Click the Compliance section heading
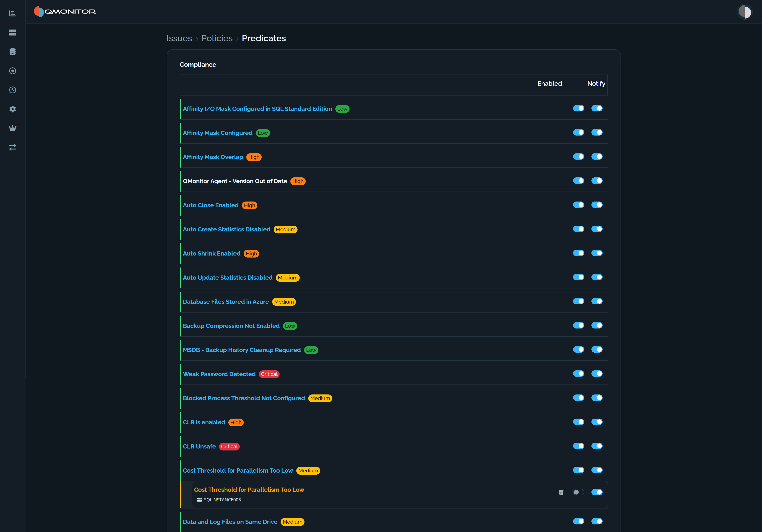Viewport: 762px width, 532px height. 198,65
